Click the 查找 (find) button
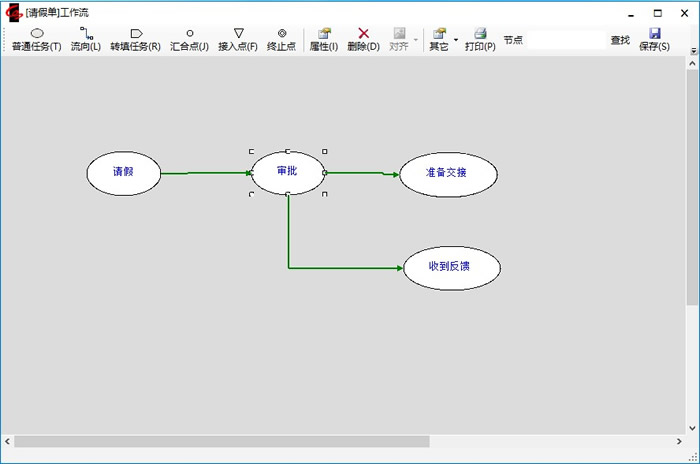This screenshot has height=464, width=700. click(620, 40)
